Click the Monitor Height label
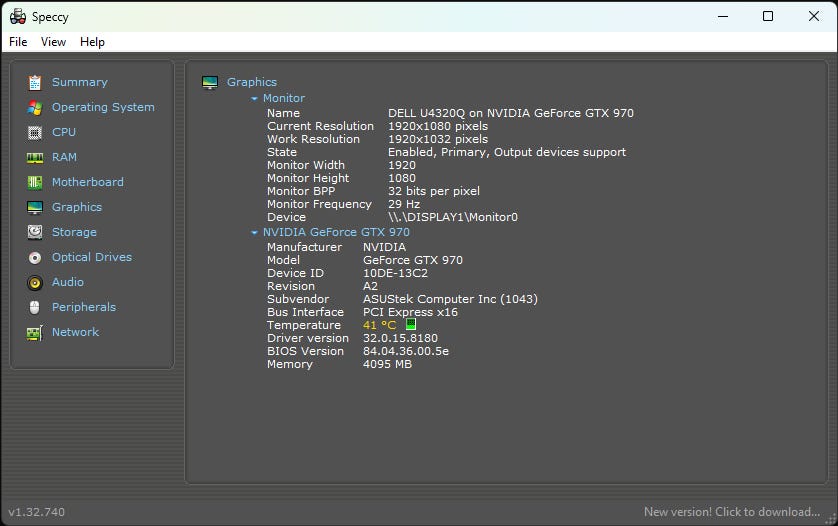The height and width of the screenshot is (526, 838). (x=308, y=178)
